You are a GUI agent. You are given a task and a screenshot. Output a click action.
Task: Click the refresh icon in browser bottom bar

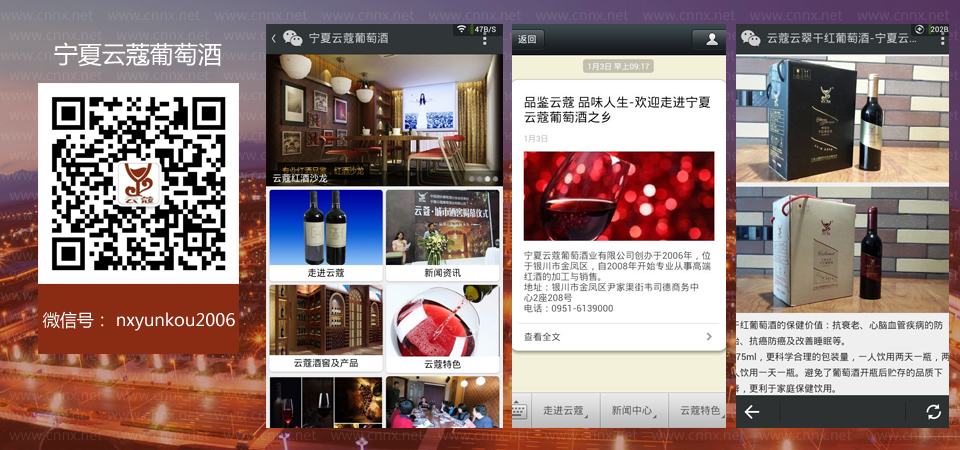point(933,412)
